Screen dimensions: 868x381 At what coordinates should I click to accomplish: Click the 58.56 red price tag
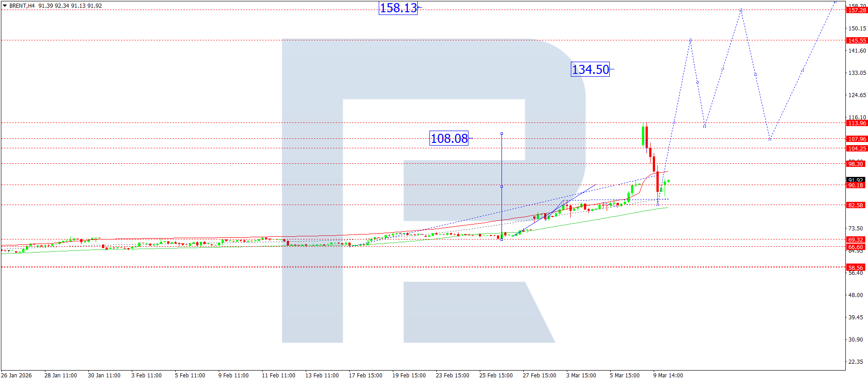pos(855,268)
